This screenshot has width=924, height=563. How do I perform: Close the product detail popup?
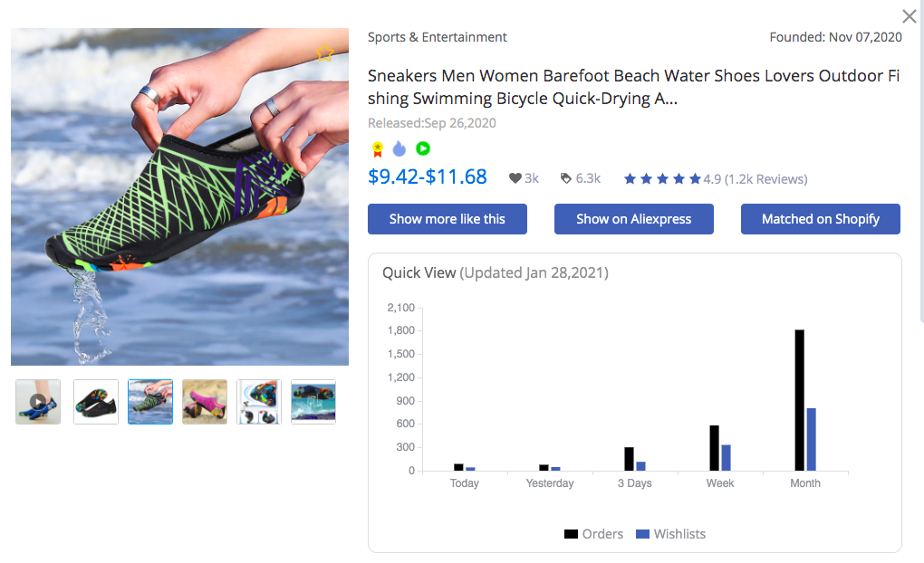[910, 16]
